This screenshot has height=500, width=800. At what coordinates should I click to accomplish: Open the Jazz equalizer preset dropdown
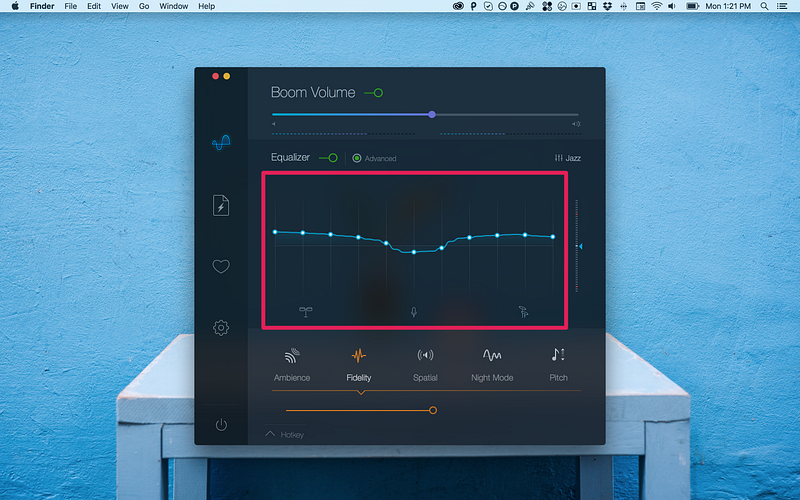coord(567,158)
